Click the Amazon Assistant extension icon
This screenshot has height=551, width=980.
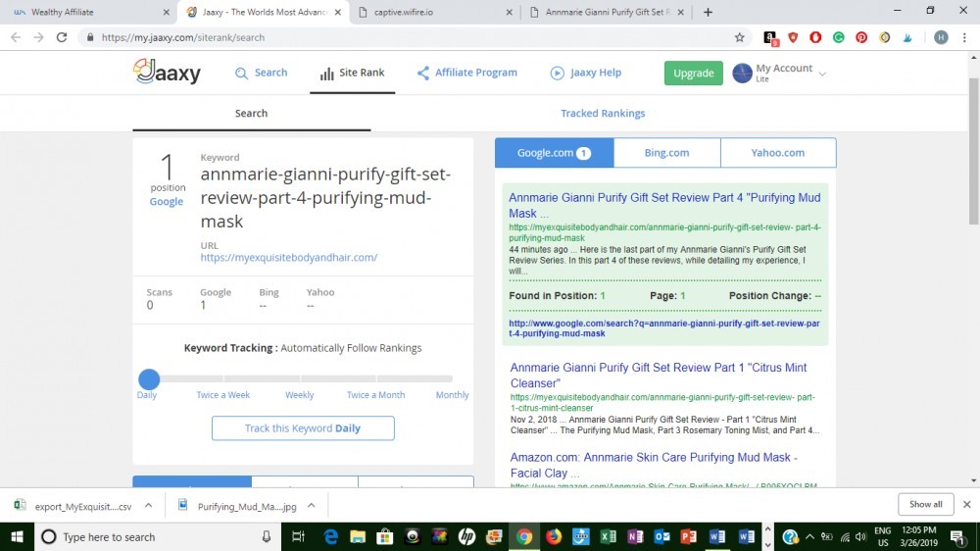click(770, 37)
